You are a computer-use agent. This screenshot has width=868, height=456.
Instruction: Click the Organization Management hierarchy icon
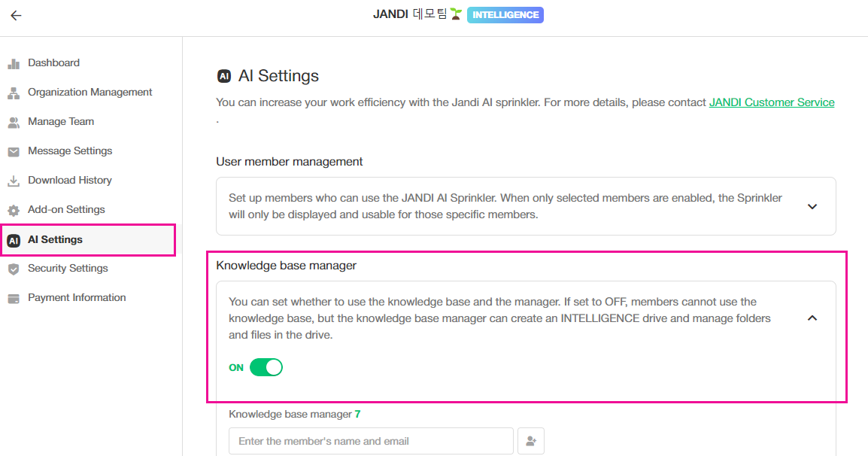[14, 93]
